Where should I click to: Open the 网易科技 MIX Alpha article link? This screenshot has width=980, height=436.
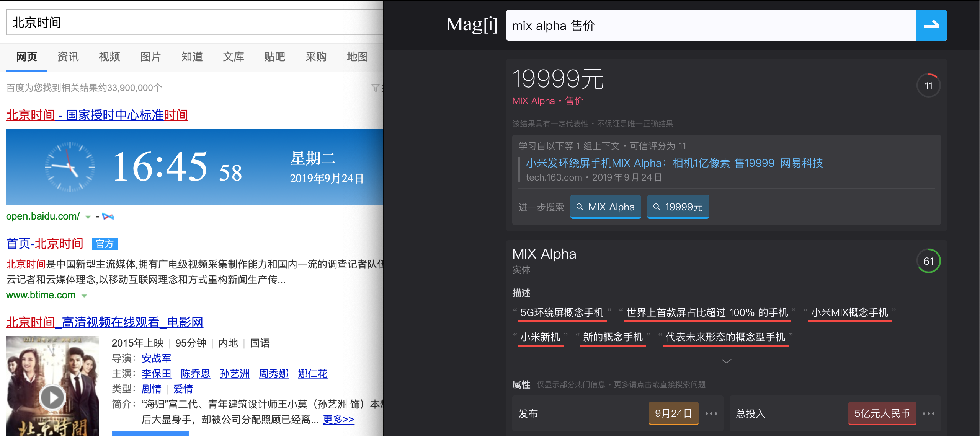[x=674, y=163]
